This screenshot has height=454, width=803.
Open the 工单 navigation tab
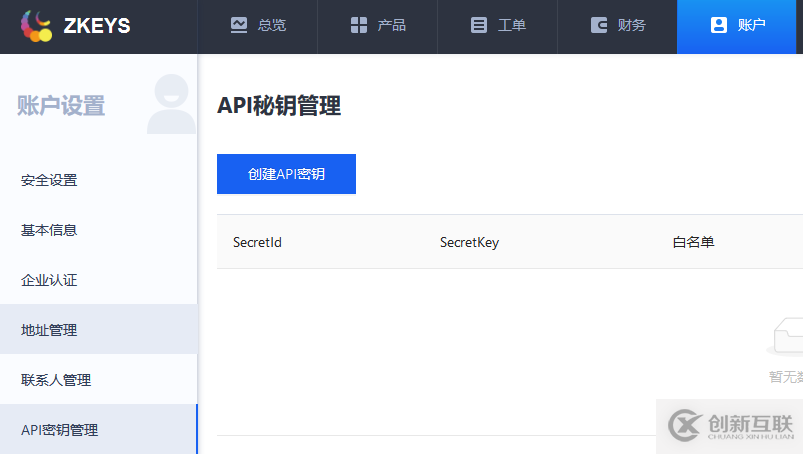(x=497, y=27)
